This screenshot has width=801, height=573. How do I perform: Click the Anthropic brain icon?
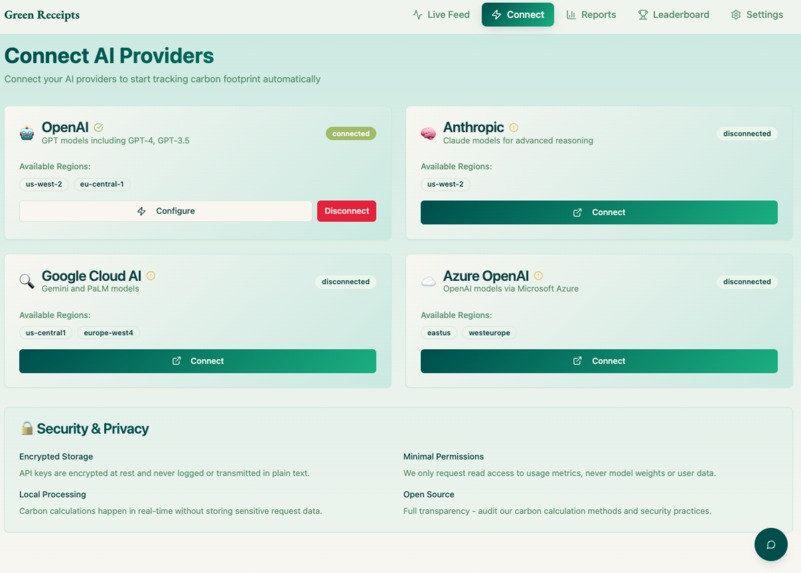(x=428, y=133)
